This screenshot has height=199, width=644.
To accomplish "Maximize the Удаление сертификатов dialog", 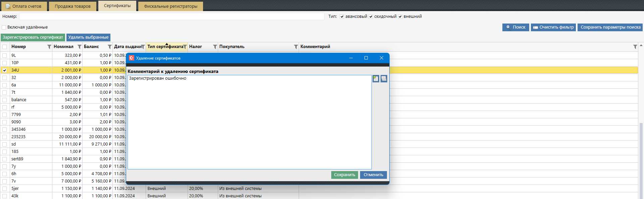I will [x=366, y=58].
